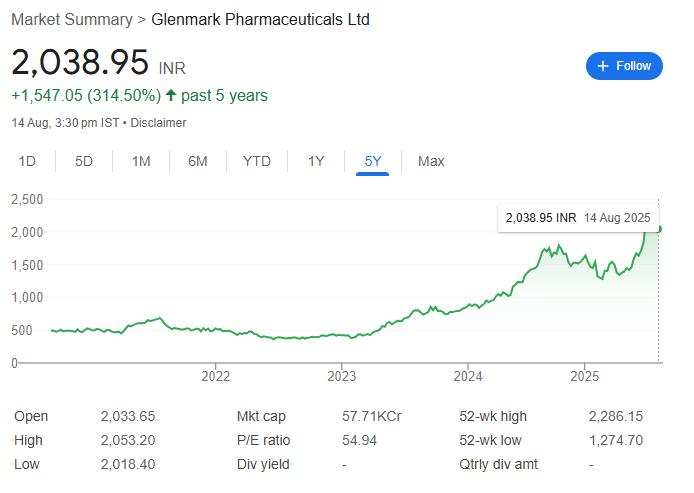Open the Max range tab
Screen dimensions: 694x493
pos(431,161)
